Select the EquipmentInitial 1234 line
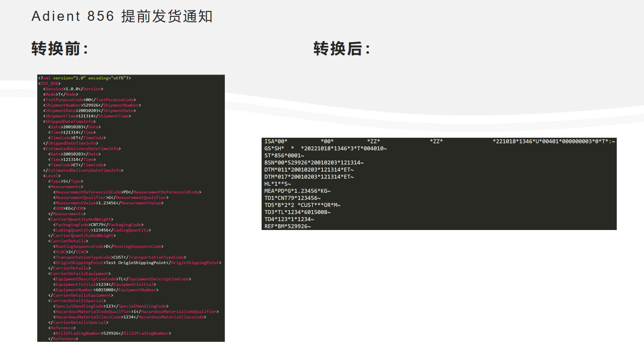The width and height of the screenshot is (644, 360). tap(104, 285)
